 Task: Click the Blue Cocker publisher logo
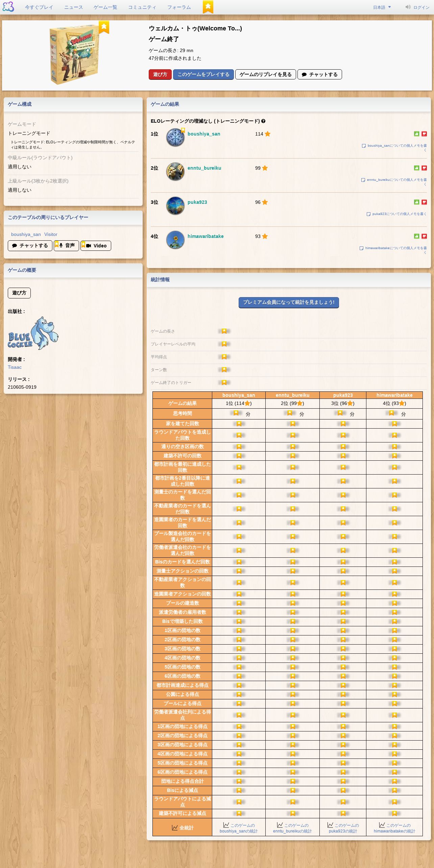click(33, 333)
